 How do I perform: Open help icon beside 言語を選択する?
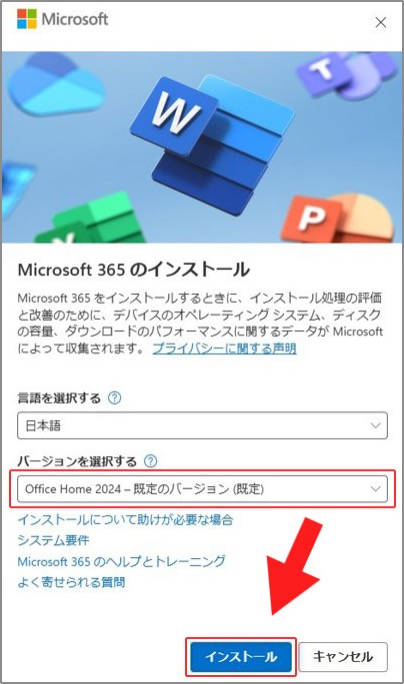(114, 398)
